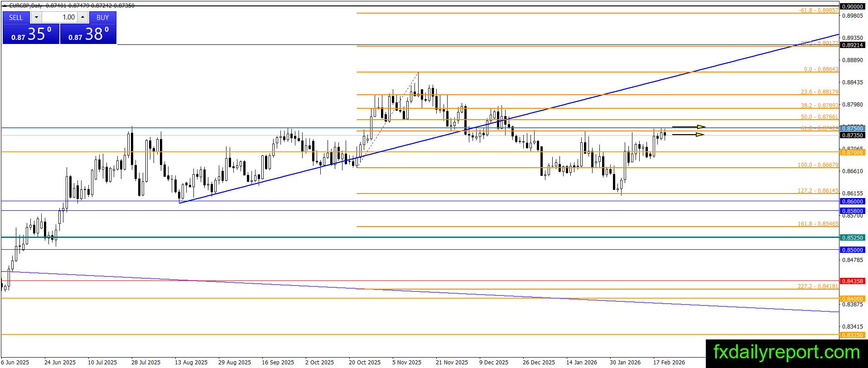Click the 0.88435 price scale value
868x368 pixels.
pyautogui.click(x=852, y=82)
